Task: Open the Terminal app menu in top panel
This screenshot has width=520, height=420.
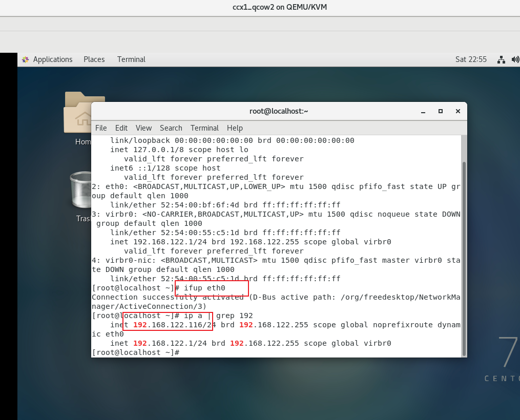Action: point(131,59)
